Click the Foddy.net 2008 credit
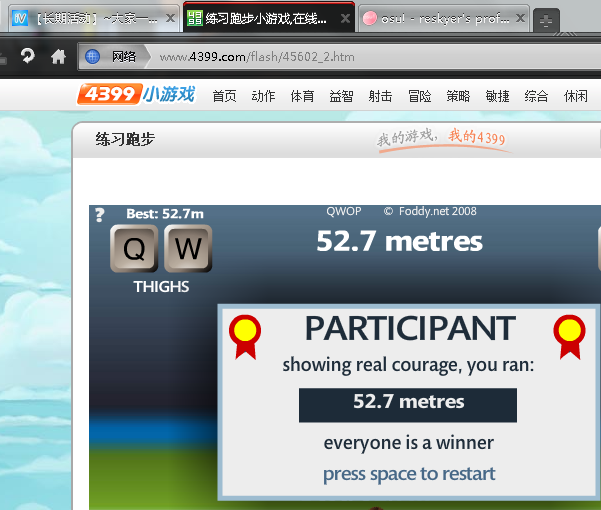 click(x=430, y=211)
